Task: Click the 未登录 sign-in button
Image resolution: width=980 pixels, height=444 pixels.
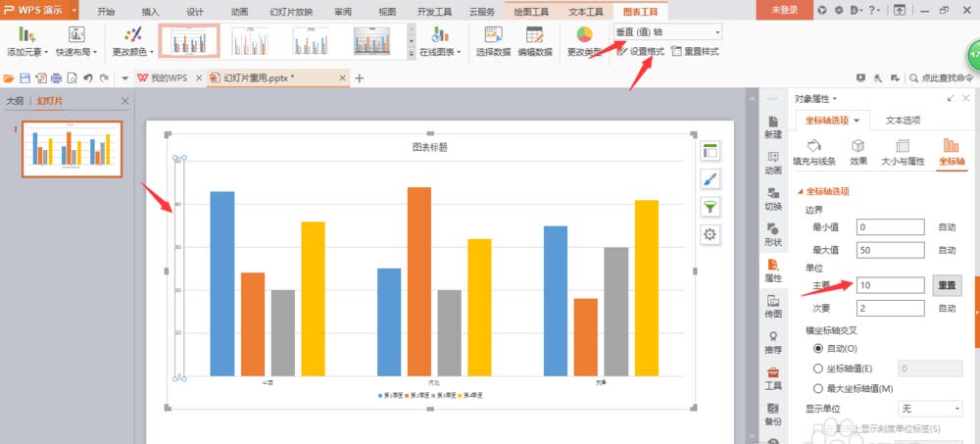Action: 784,10
